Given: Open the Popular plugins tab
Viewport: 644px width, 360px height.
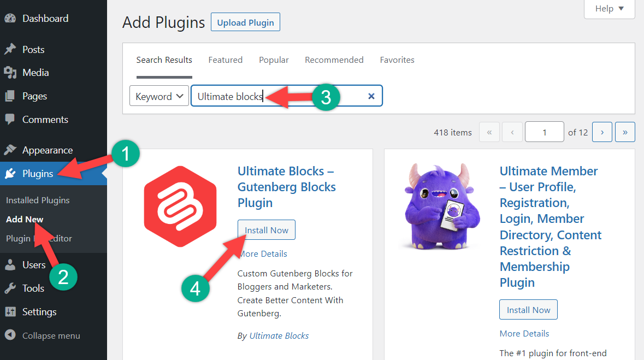Looking at the screenshot, I should 274,60.
